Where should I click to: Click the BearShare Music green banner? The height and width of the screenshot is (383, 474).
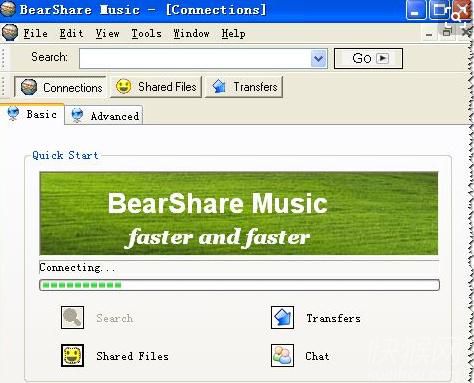[x=239, y=213]
